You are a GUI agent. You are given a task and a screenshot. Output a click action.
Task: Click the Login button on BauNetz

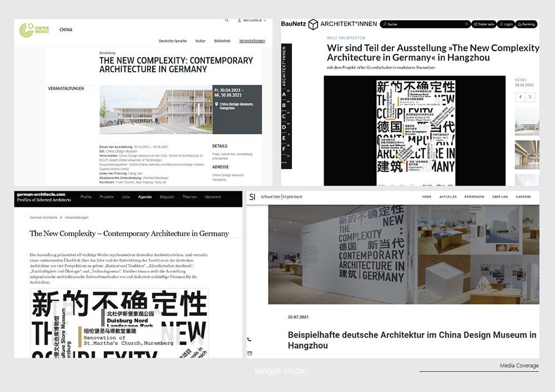point(506,24)
